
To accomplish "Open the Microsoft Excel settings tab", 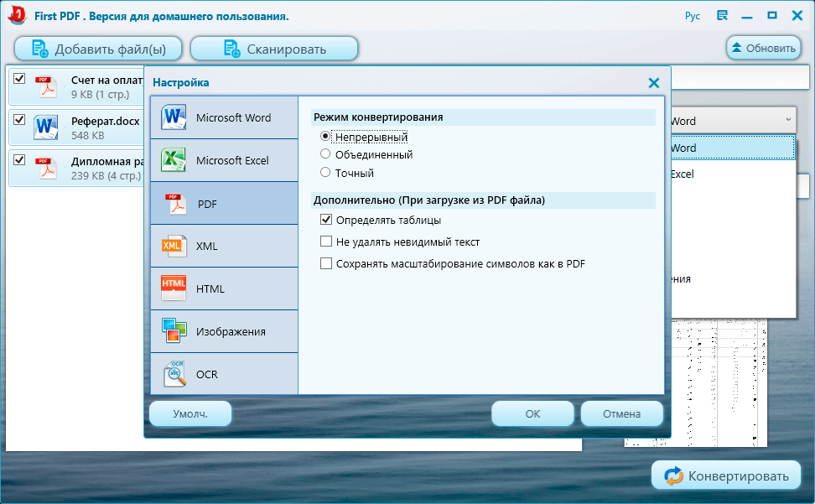I will coord(224,160).
